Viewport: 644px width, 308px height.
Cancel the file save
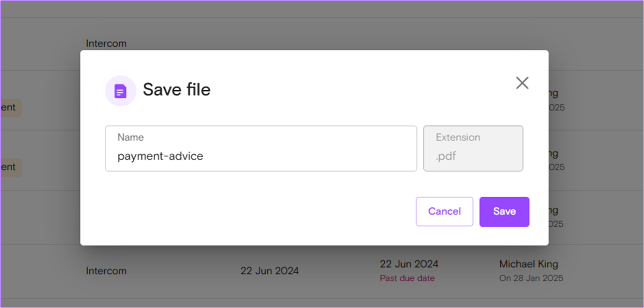click(x=444, y=212)
